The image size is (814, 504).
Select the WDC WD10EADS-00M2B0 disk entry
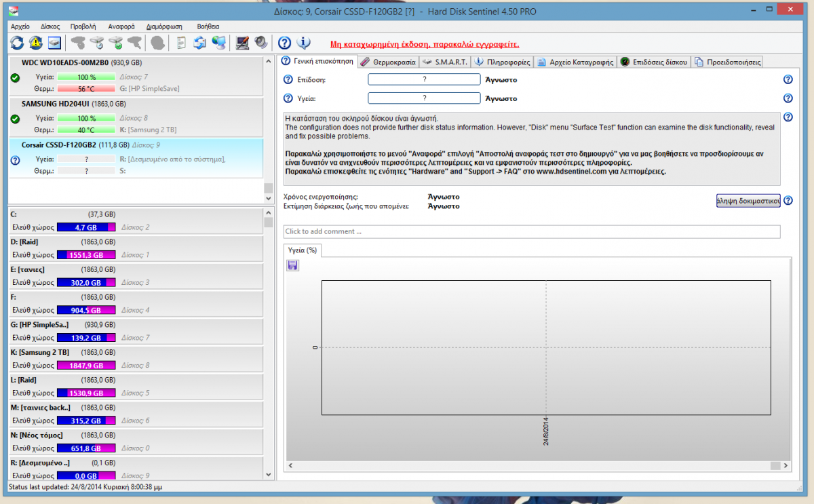pos(135,76)
